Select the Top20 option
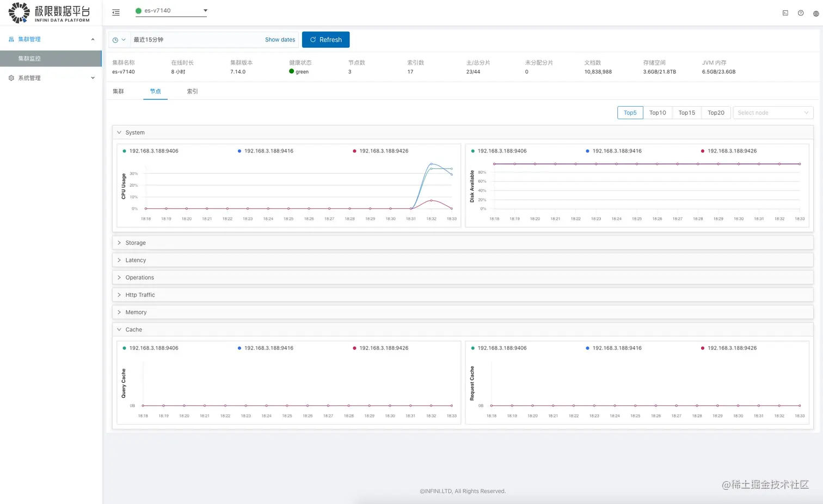This screenshot has height=504, width=823. click(x=716, y=113)
